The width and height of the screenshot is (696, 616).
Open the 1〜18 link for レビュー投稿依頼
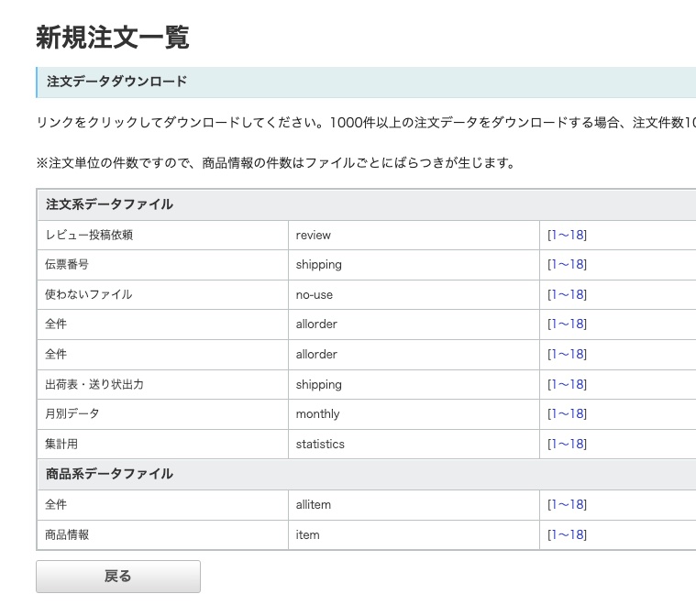(x=567, y=235)
